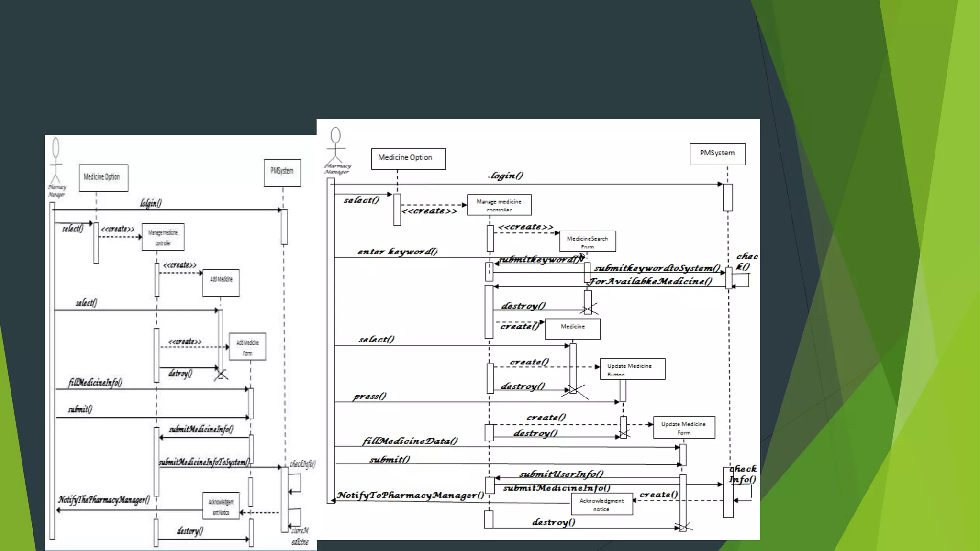Click the Medicine Option box in left diagram
This screenshot has width=980, height=551.
103,177
